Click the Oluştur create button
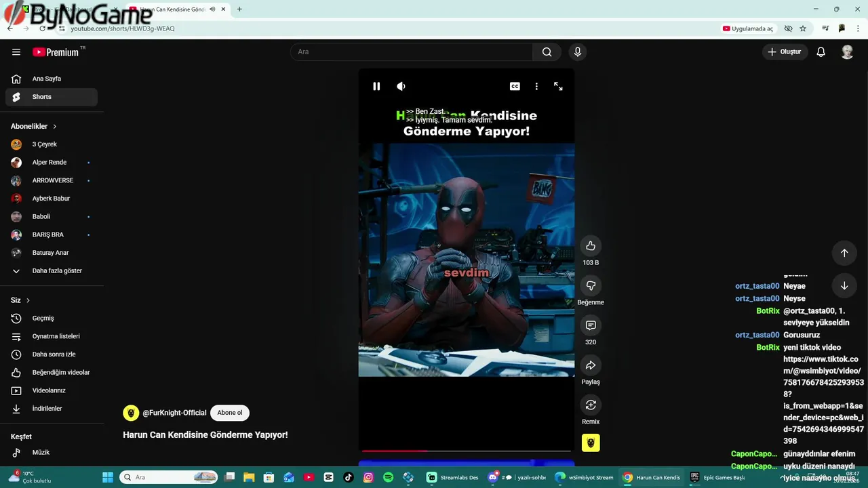Screen dimensions: 868x488 (x=785, y=52)
